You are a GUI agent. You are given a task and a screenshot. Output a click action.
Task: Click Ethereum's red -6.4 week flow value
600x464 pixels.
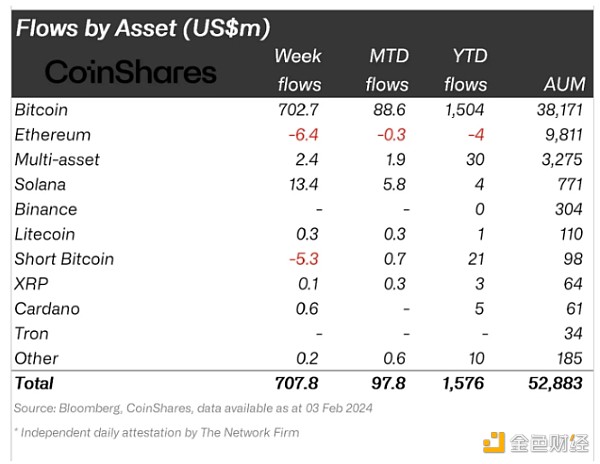pos(304,135)
